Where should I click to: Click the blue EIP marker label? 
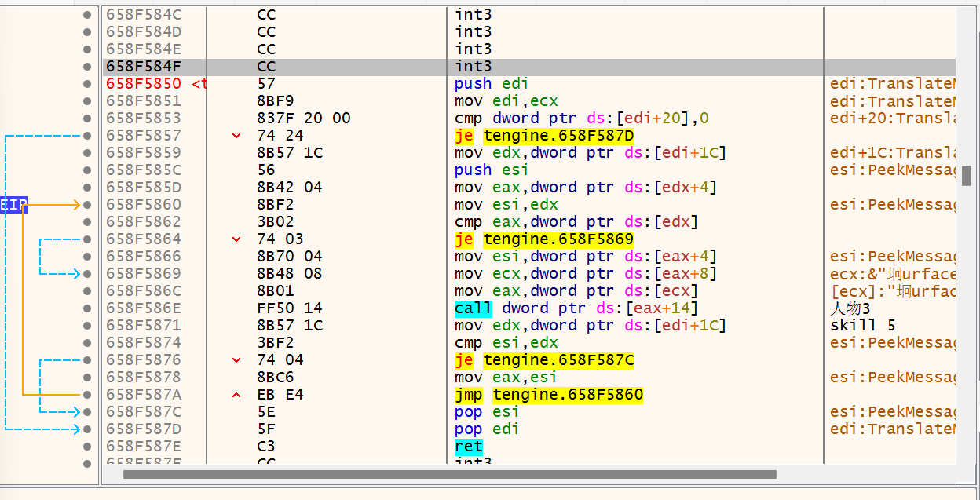pyautogui.click(x=14, y=205)
